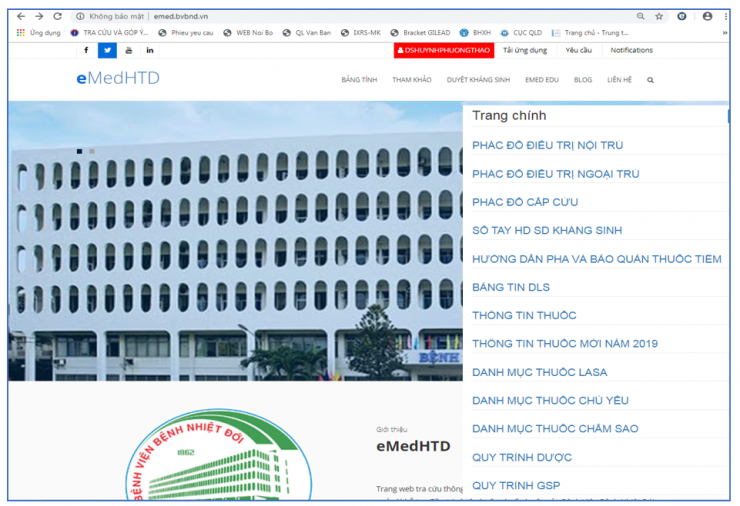The width and height of the screenshot is (740, 506).
Task: Go back using browser back arrow
Action: click(x=21, y=17)
